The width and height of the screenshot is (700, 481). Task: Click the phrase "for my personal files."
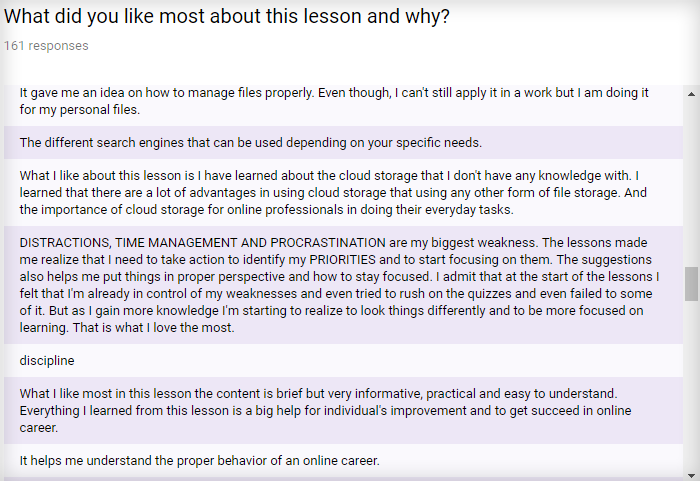pyautogui.click(x=80, y=109)
